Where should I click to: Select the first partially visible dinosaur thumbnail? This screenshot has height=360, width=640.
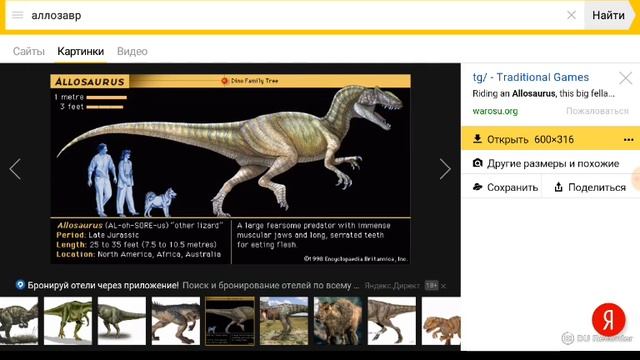click(x=19, y=321)
